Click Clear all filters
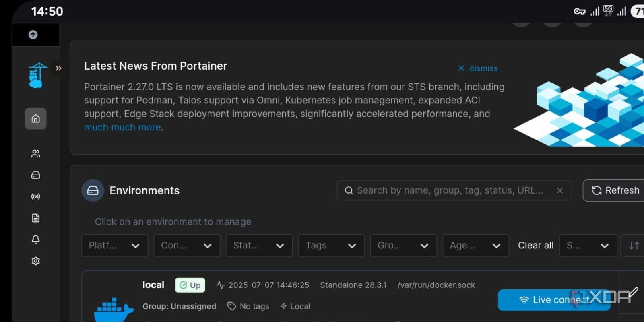The image size is (644, 322). pos(535,245)
